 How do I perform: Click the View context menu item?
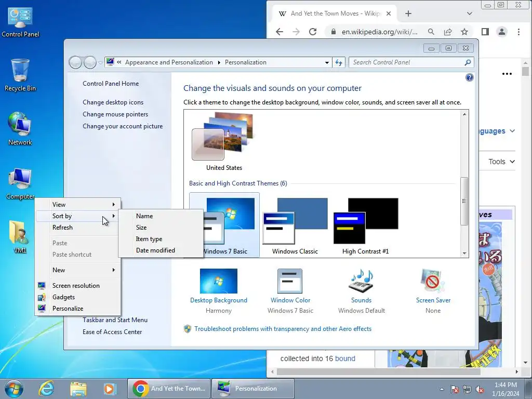pyautogui.click(x=78, y=205)
